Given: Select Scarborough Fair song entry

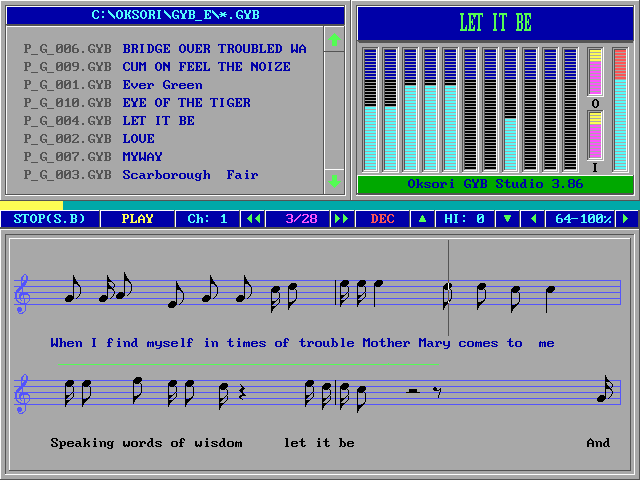Looking at the screenshot, I should pos(190,175).
